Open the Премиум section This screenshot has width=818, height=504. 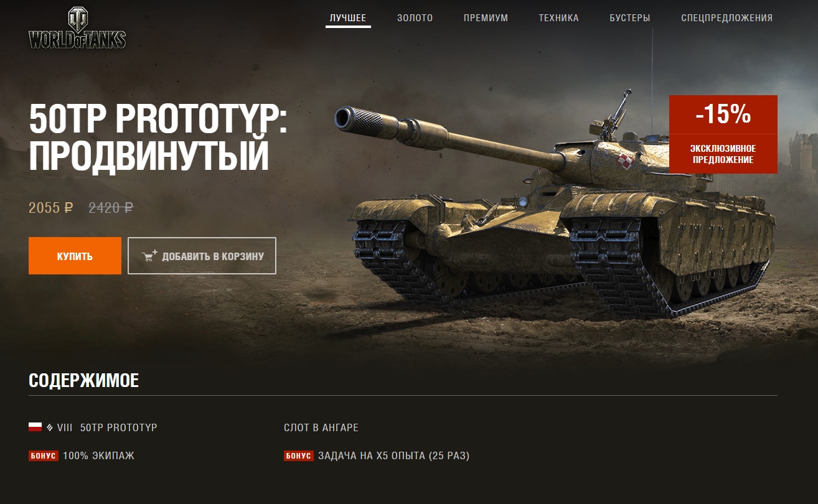click(x=486, y=18)
